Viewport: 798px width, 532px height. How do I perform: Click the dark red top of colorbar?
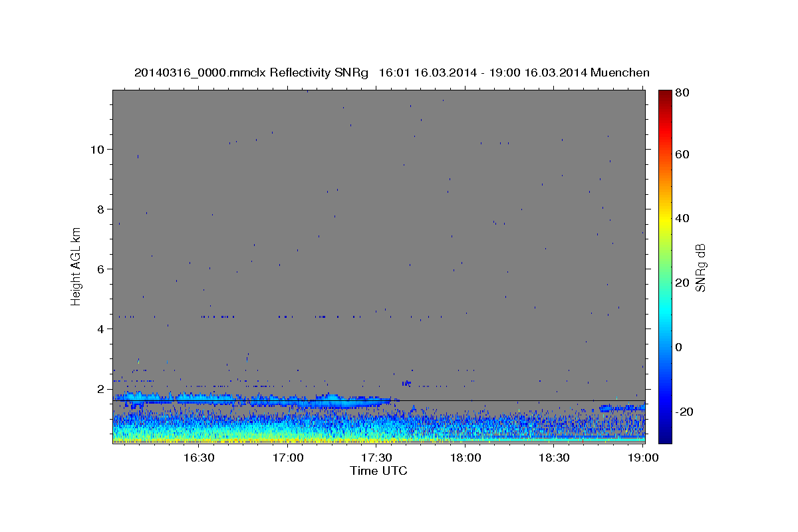tap(665, 94)
